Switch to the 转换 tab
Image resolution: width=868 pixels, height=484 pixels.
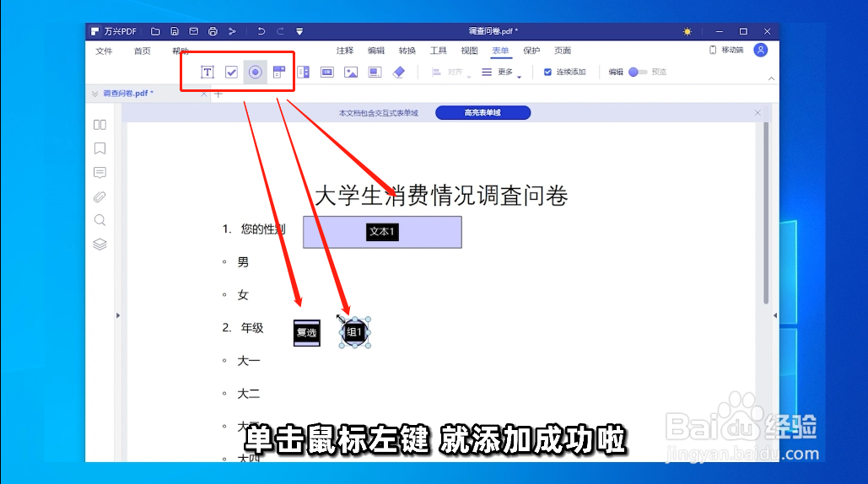[x=407, y=51]
